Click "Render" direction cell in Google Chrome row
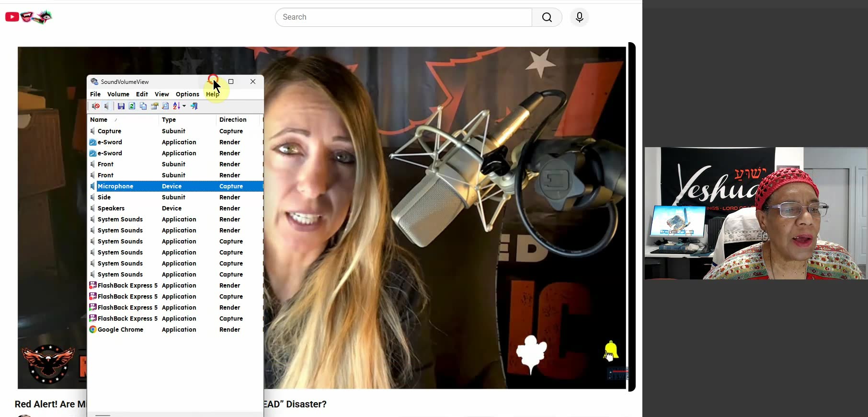This screenshot has height=417, width=868. point(229,329)
